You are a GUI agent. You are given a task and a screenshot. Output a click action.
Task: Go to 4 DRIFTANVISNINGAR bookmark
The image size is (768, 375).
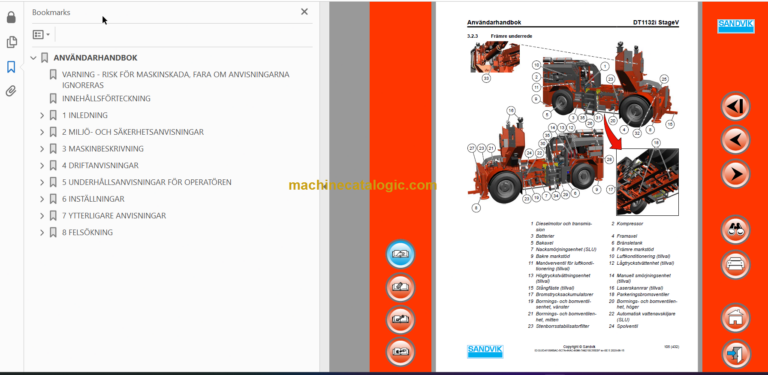pyautogui.click(x=100, y=165)
